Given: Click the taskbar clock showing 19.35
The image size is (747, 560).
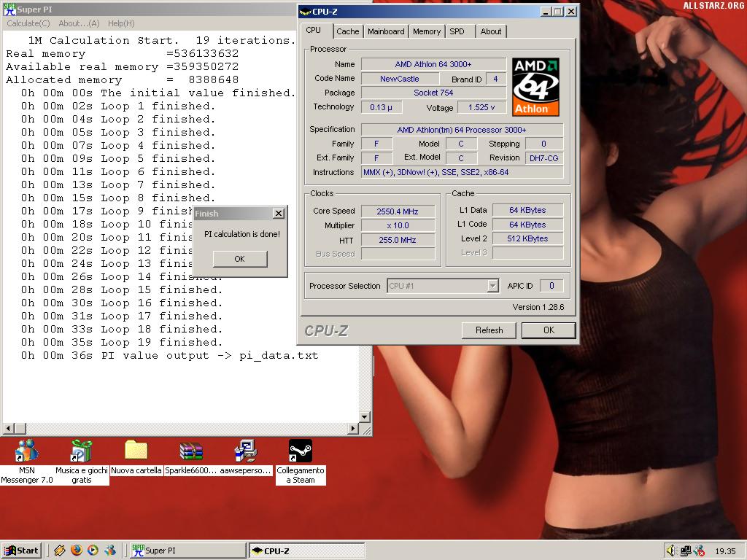Looking at the screenshot, I should point(725,551).
